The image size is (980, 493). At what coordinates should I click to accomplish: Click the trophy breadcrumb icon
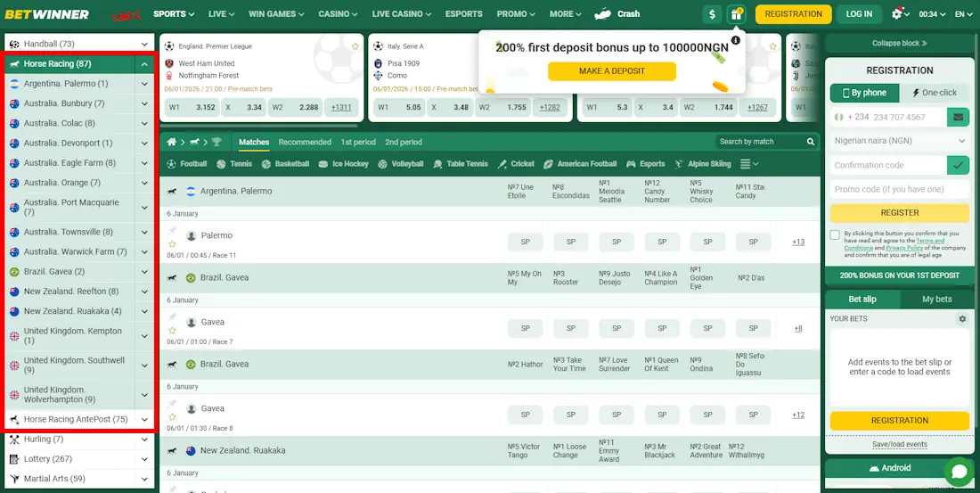pyautogui.click(x=216, y=142)
